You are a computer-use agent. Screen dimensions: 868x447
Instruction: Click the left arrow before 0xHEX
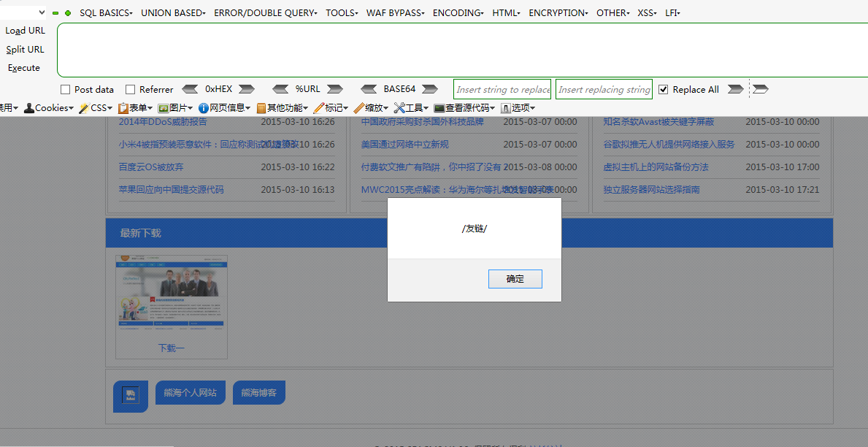click(190, 89)
